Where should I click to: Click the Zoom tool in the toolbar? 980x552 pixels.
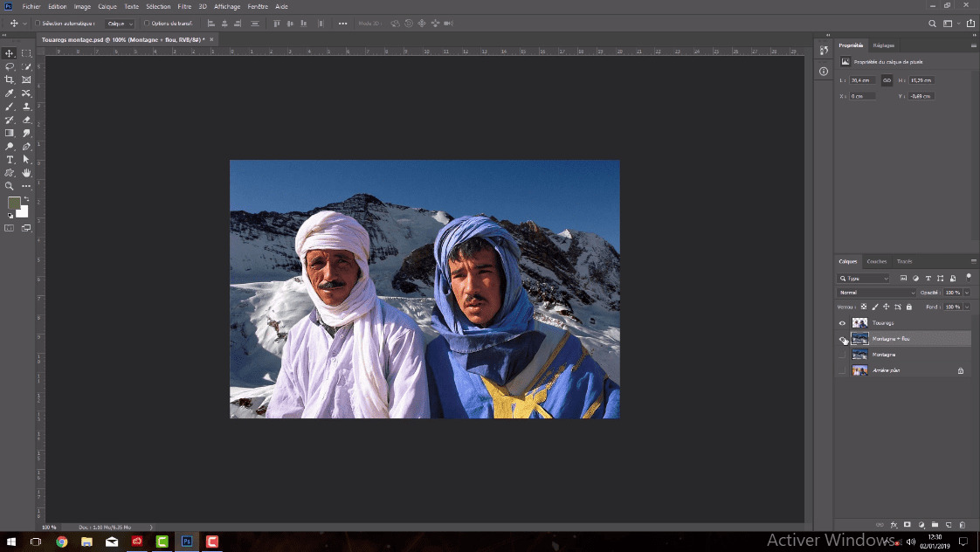click(x=10, y=186)
